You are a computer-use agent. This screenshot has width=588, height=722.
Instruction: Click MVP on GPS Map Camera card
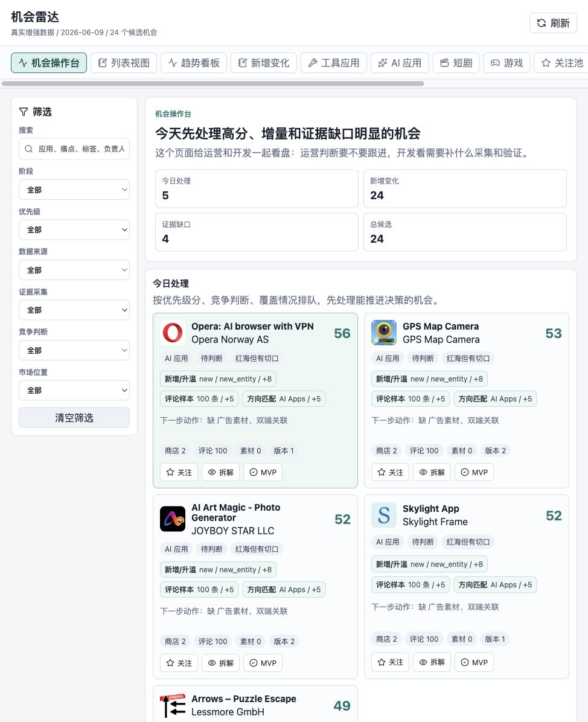pyautogui.click(x=475, y=472)
